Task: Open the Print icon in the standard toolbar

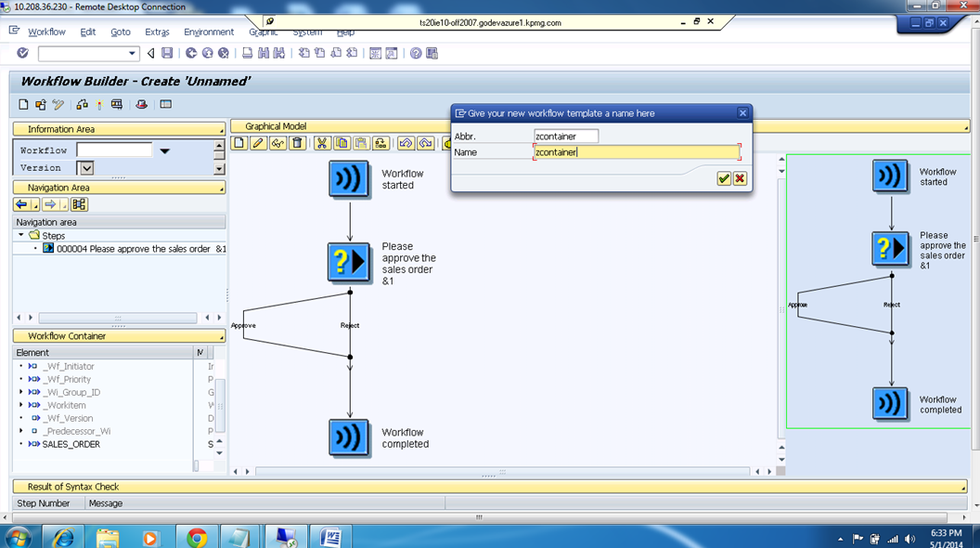Action: click(x=248, y=53)
